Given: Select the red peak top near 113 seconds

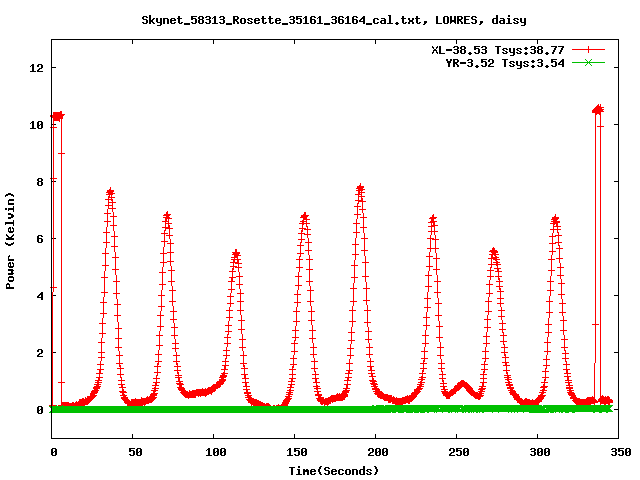Looking at the screenshot, I should [x=236, y=254].
